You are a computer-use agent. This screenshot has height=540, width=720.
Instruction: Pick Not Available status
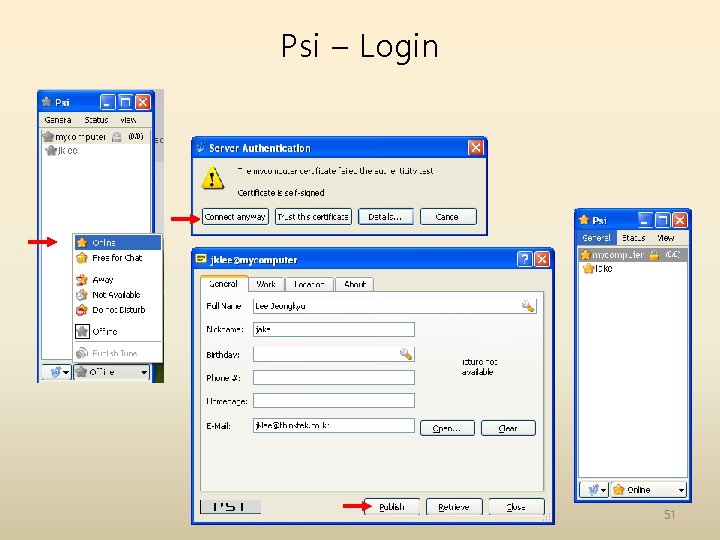click(x=118, y=295)
